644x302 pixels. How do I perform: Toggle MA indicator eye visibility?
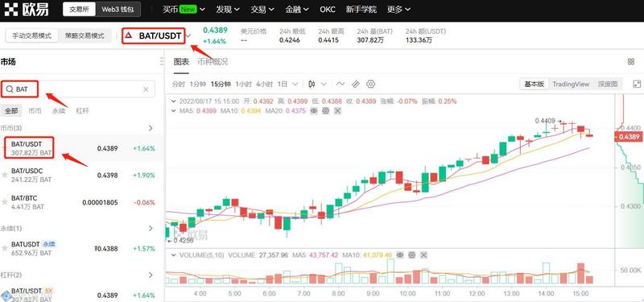(x=314, y=110)
